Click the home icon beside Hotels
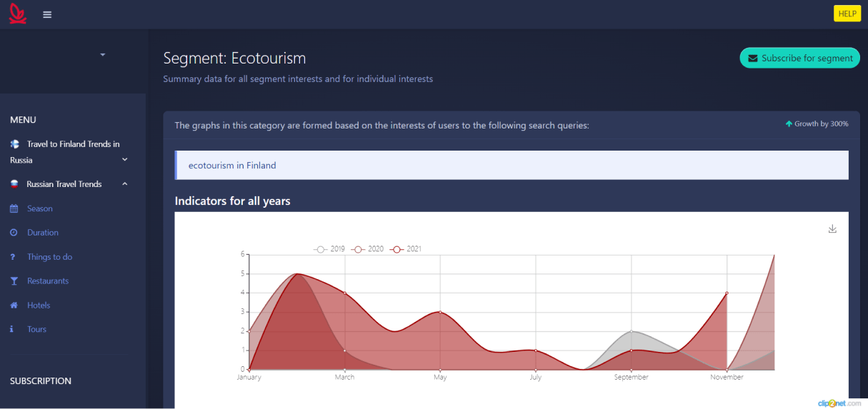 (x=14, y=306)
